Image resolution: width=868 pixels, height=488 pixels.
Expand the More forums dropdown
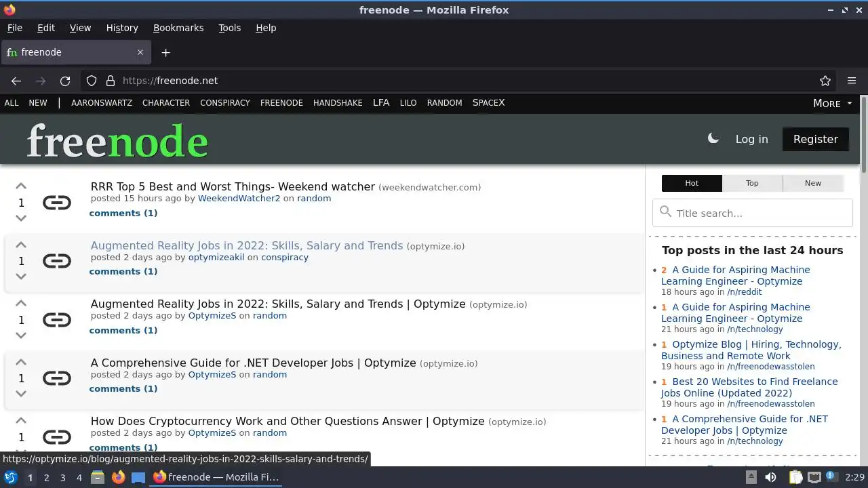coord(832,103)
